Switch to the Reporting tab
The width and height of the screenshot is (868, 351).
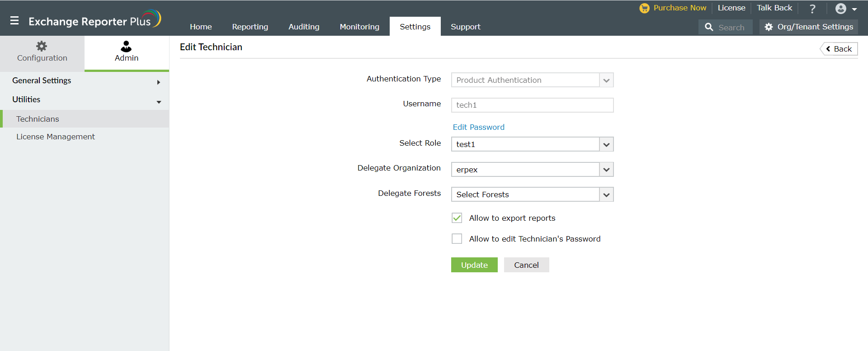(250, 27)
